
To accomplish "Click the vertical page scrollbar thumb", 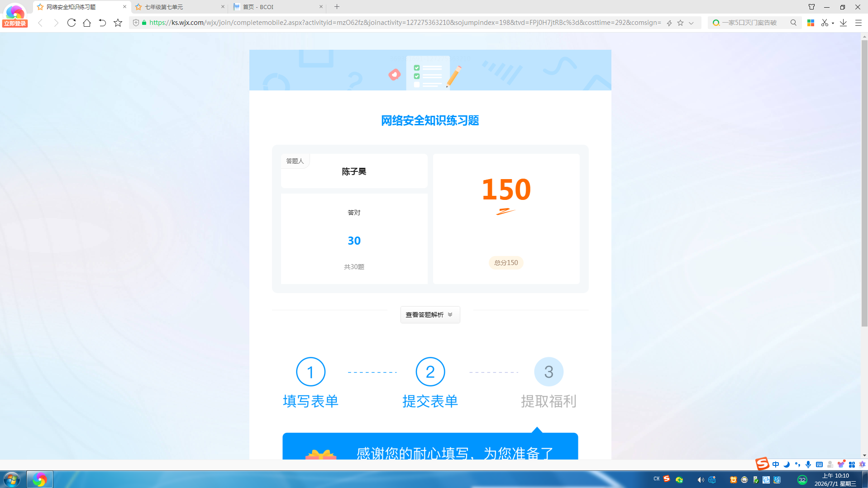I will (864, 183).
